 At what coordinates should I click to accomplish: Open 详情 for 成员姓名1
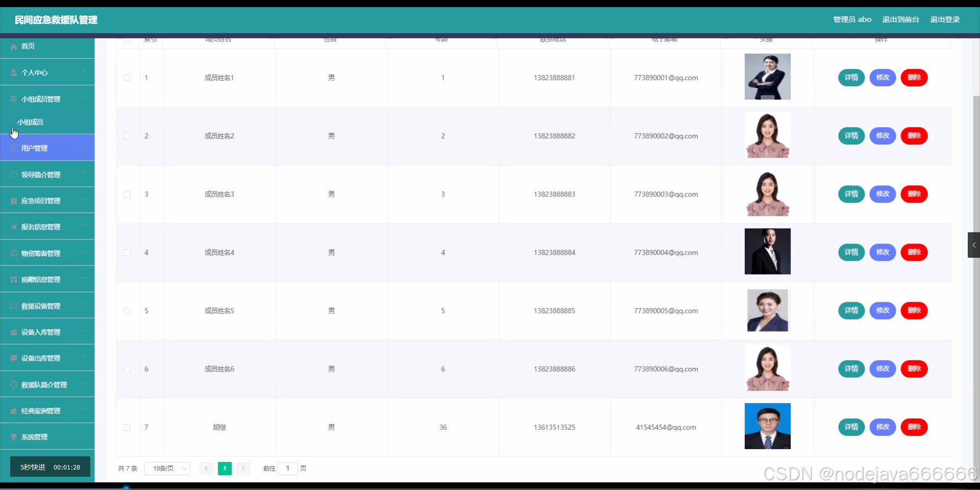click(851, 78)
